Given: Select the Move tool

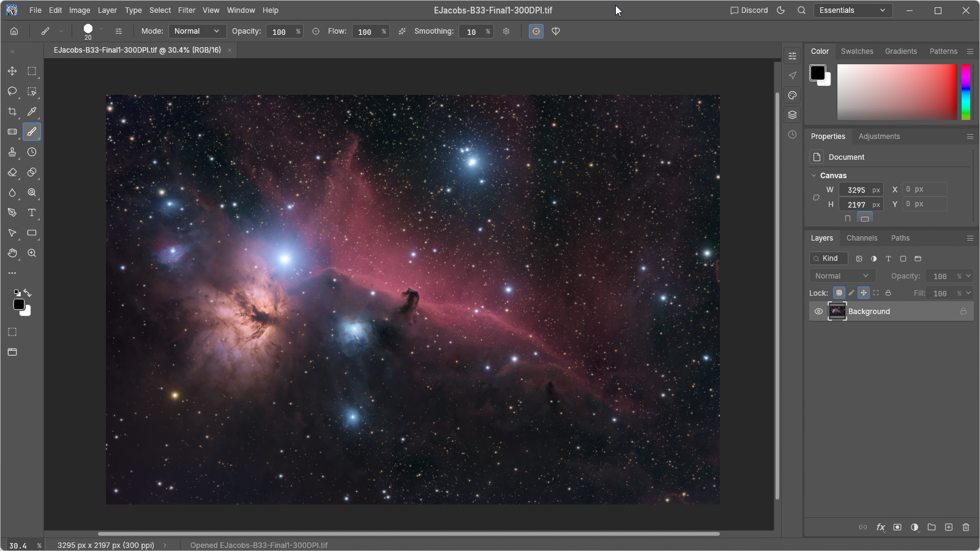Looking at the screenshot, I should 12,71.
